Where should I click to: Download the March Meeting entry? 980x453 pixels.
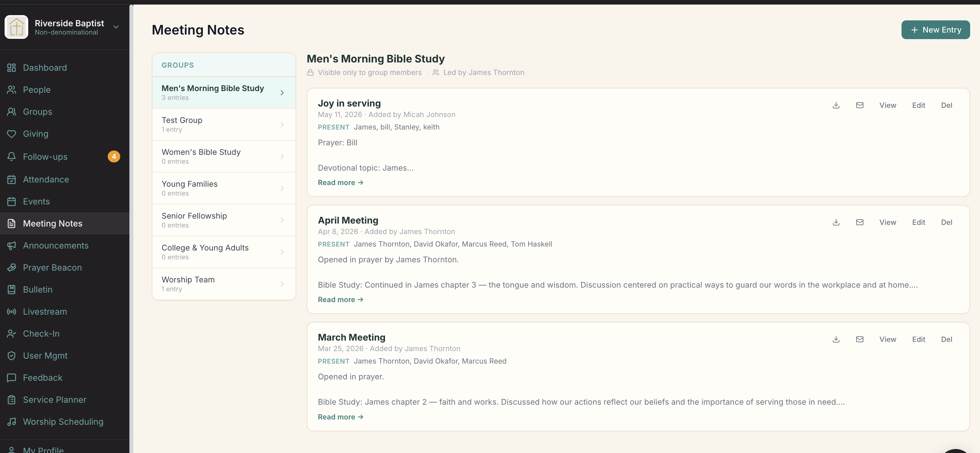[836, 340]
